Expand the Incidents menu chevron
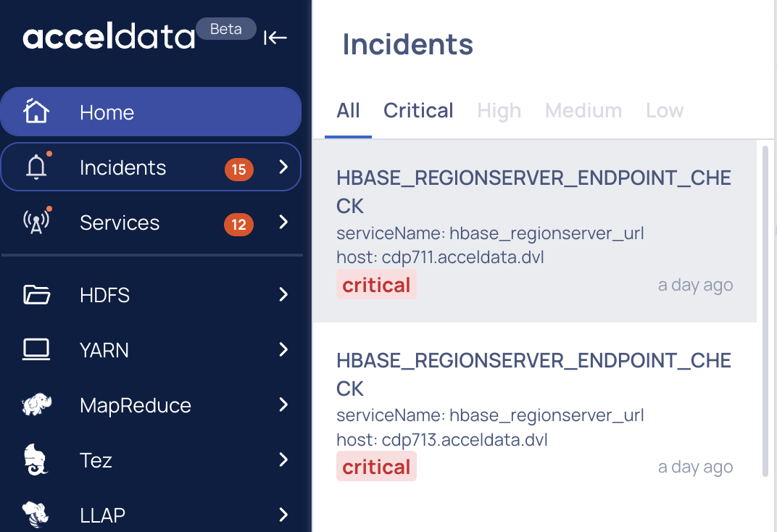 [x=283, y=167]
